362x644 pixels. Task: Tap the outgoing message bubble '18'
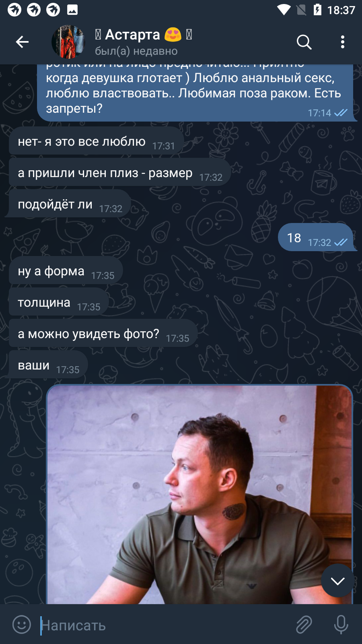tap(316, 237)
